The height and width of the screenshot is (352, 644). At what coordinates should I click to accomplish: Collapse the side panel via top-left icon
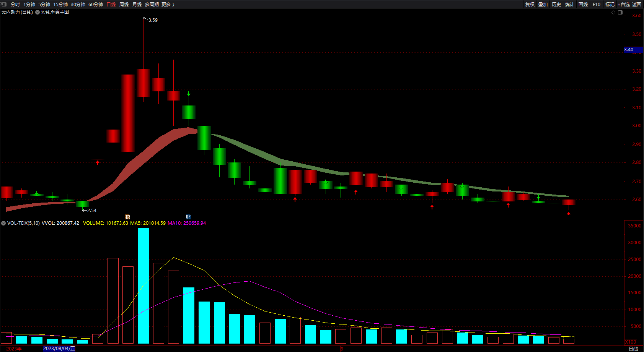[x=3, y=4]
